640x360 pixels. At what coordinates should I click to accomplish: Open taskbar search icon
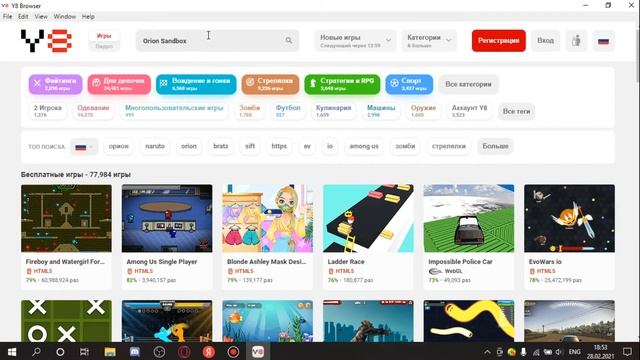coord(36,351)
